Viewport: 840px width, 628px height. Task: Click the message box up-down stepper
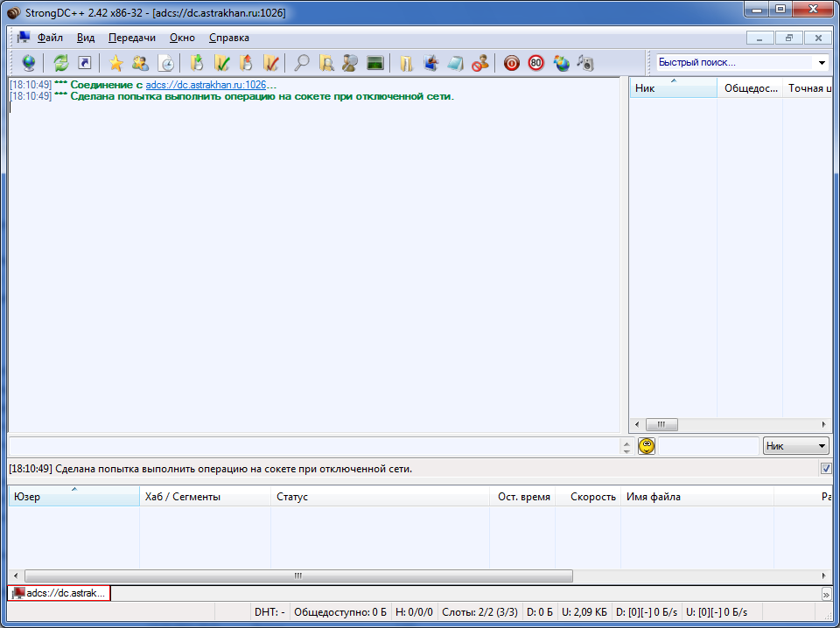626,446
